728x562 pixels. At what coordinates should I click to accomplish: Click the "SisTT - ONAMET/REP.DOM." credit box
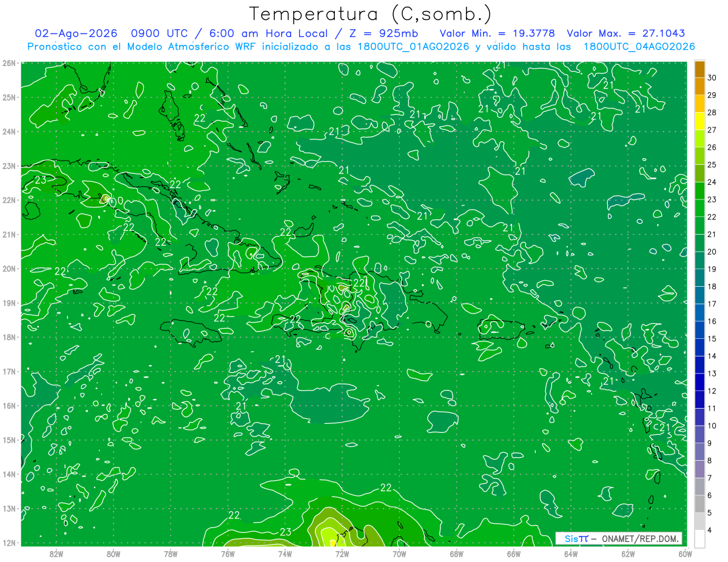tap(619, 538)
